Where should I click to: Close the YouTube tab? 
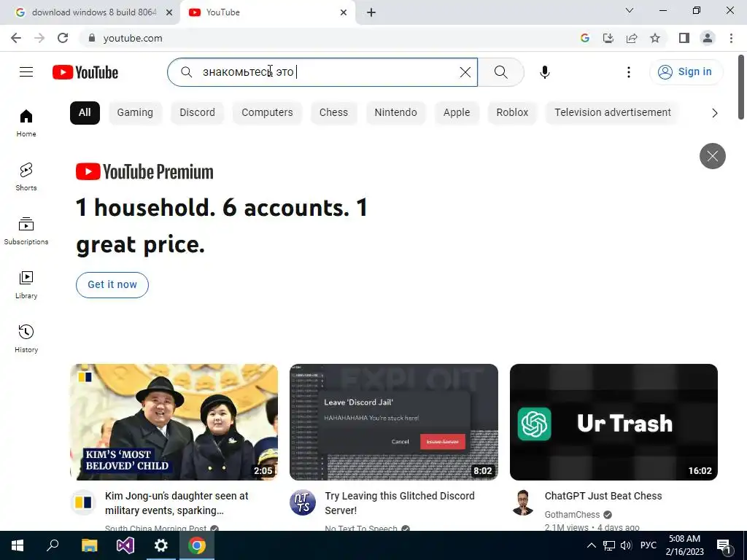tap(344, 12)
